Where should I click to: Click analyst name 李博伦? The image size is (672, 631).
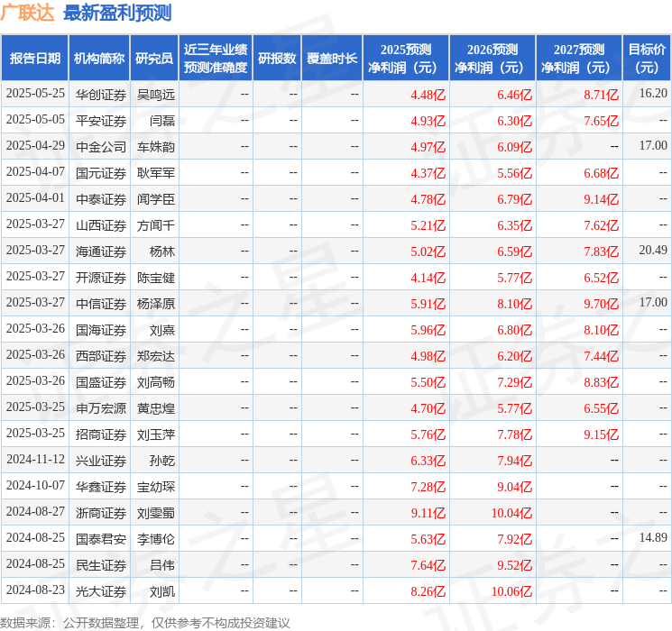pyautogui.click(x=155, y=539)
